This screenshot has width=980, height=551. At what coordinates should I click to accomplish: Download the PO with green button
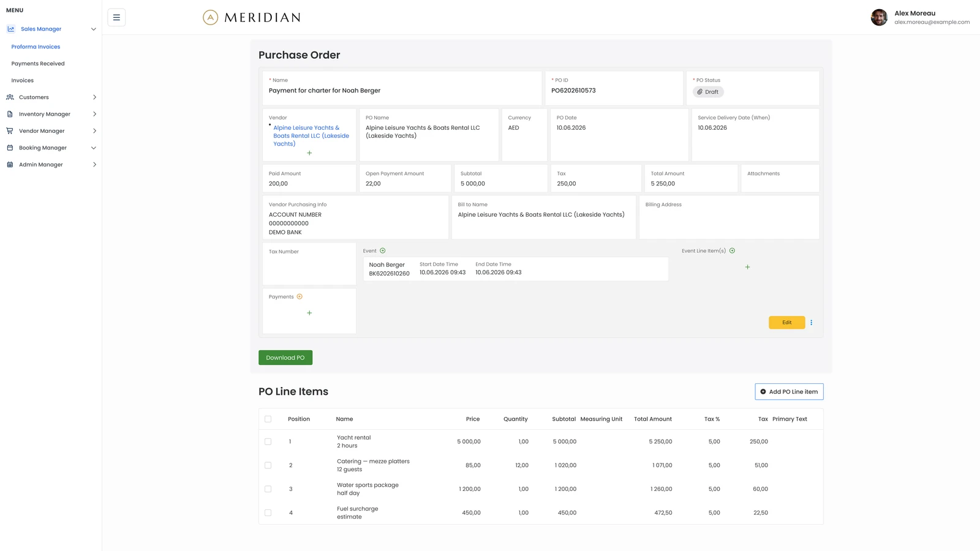pyautogui.click(x=285, y=358)
